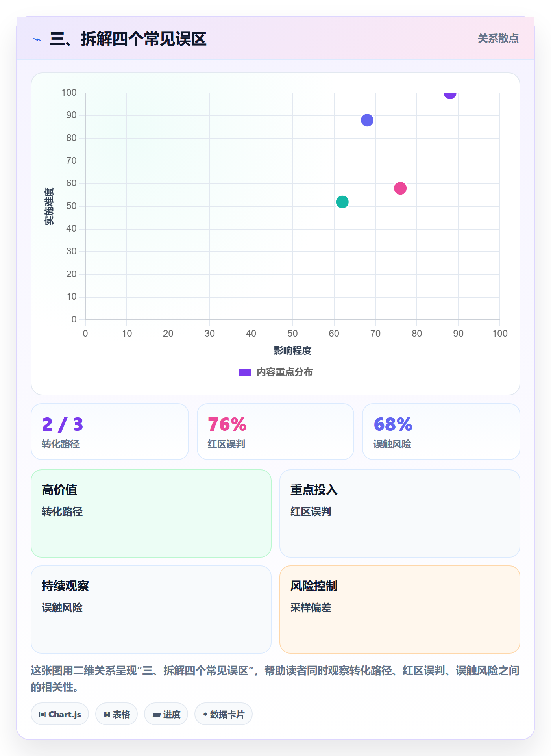This screenshot has width=551, height=756.
Task: Click the diamond icon in 数据卡片 chip
Action: (x=205, y=714)
